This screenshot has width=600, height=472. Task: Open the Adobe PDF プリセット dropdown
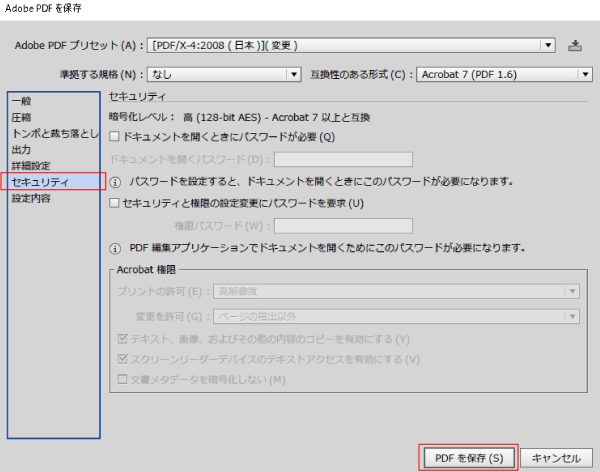(x=351, y=46)
